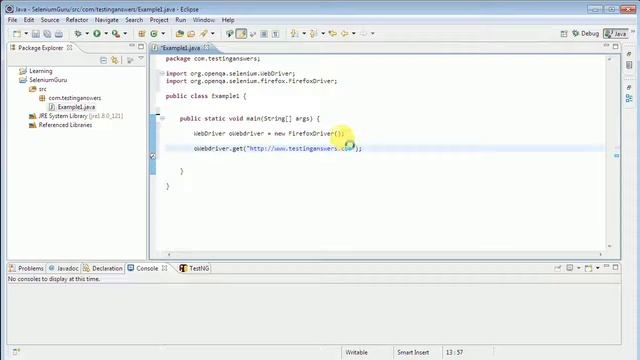Viewport: 640px width, 360px height.
Task: Click the Next Annotation icon
Action: click(x=294, y=34)
